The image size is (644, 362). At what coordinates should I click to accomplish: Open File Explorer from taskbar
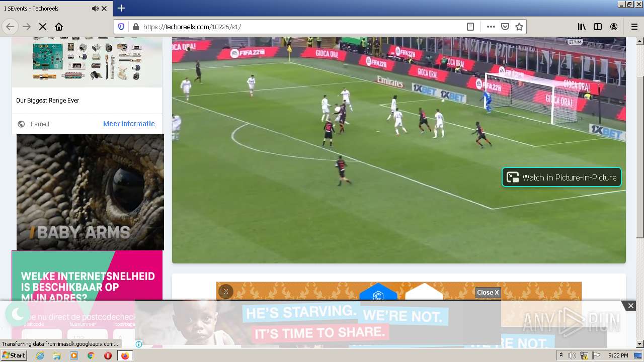tap(57, 355)
